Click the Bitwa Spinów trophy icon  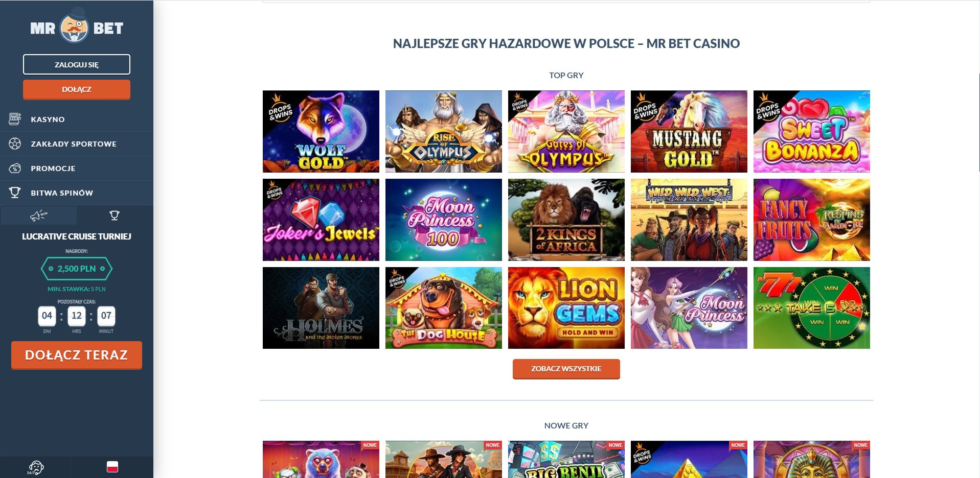click(x=15, y=193)
